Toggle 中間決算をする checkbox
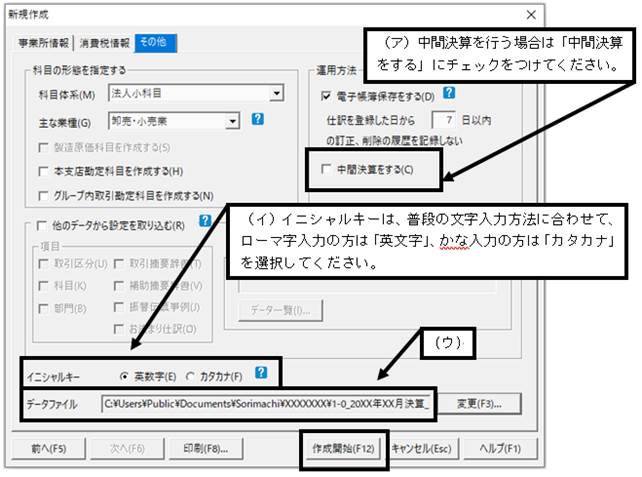Viewport: 642px width, 477px height. coord(326,169)
